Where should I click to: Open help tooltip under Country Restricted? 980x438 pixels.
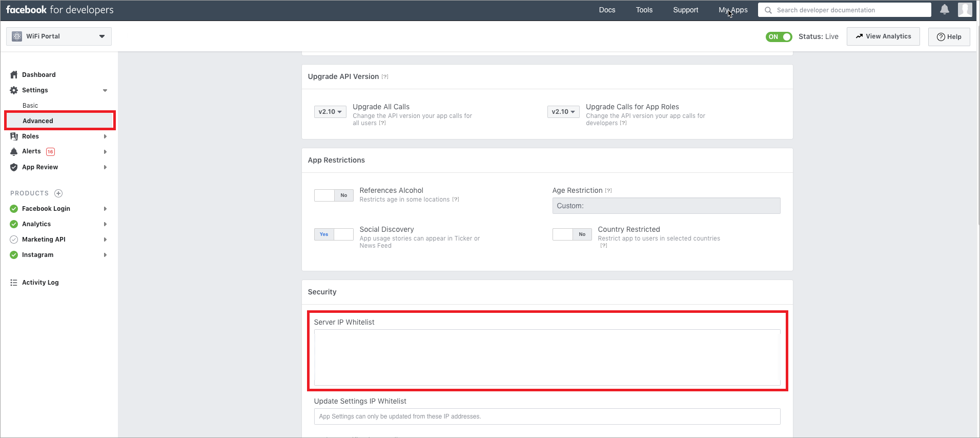[604, 246]
